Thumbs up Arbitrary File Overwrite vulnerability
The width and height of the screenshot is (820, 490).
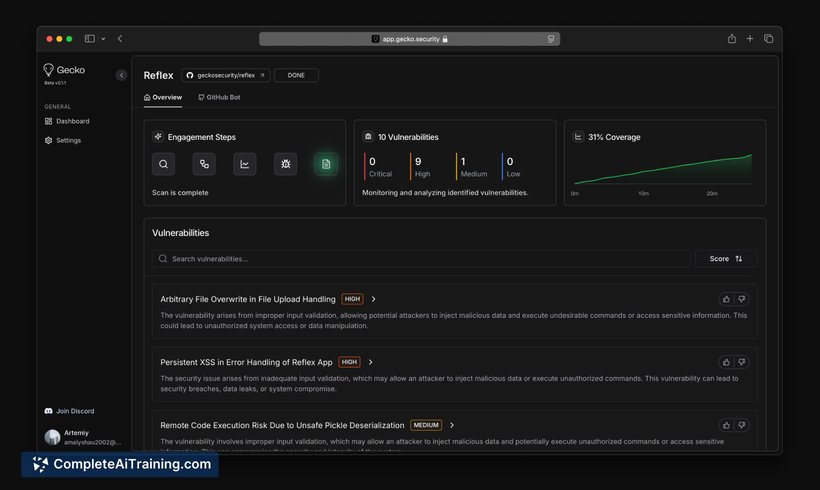[726, 299]
